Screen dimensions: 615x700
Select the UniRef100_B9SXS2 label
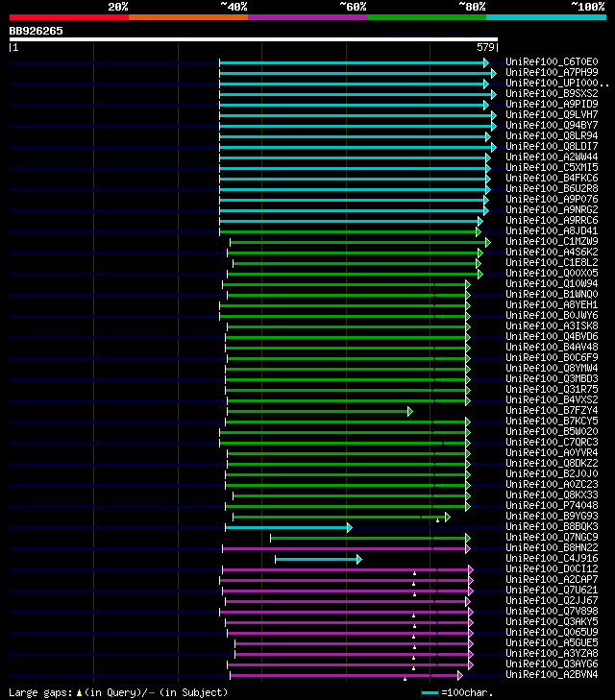[552, 93]
